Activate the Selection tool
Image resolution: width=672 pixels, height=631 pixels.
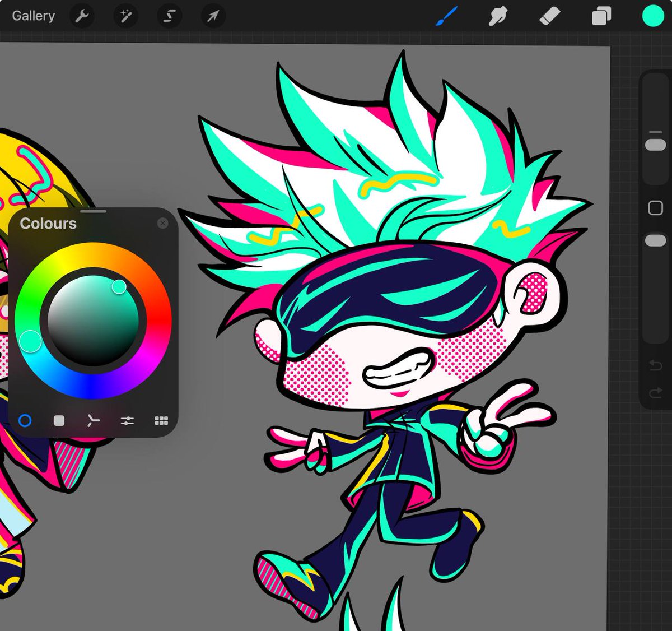tap(168, 16)
